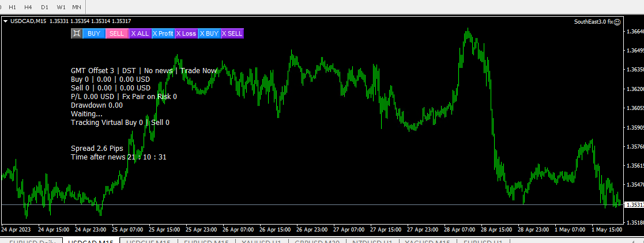Click the '27 Apr 15:00' time axis label
This screenshot has height=243, width=644.
pos(386,229)
